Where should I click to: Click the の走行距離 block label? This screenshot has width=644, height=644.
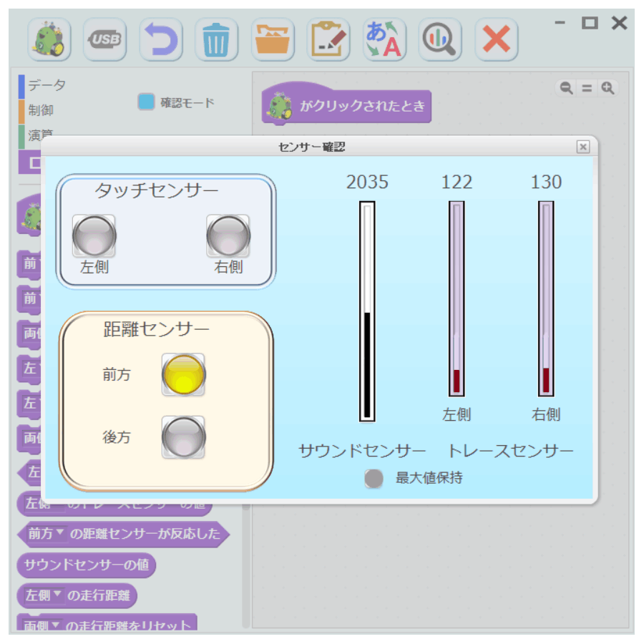click(99, 595)
